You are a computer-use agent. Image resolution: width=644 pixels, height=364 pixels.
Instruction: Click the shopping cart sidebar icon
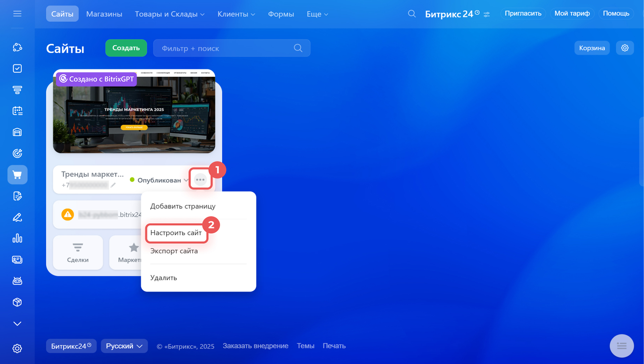click(x=17, y=175)
